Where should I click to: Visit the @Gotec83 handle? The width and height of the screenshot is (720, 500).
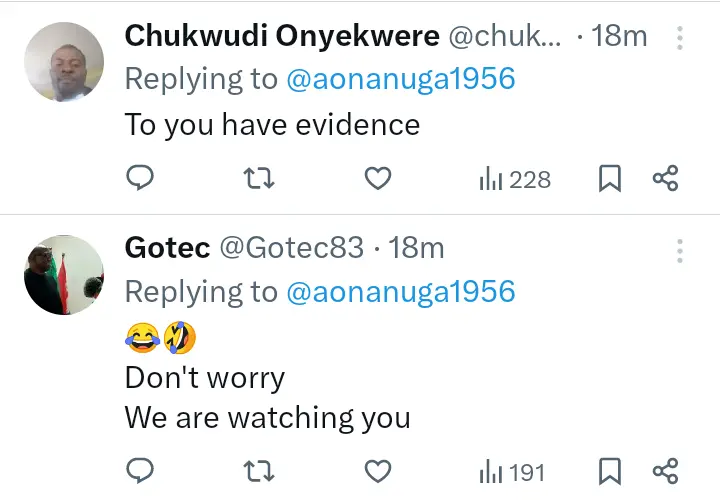[291, 247]
